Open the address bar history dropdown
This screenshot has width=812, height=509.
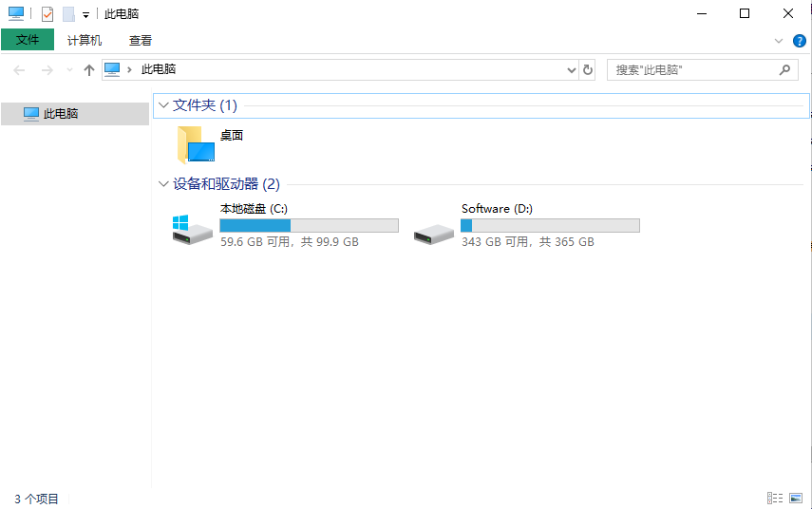coord(571,70)
